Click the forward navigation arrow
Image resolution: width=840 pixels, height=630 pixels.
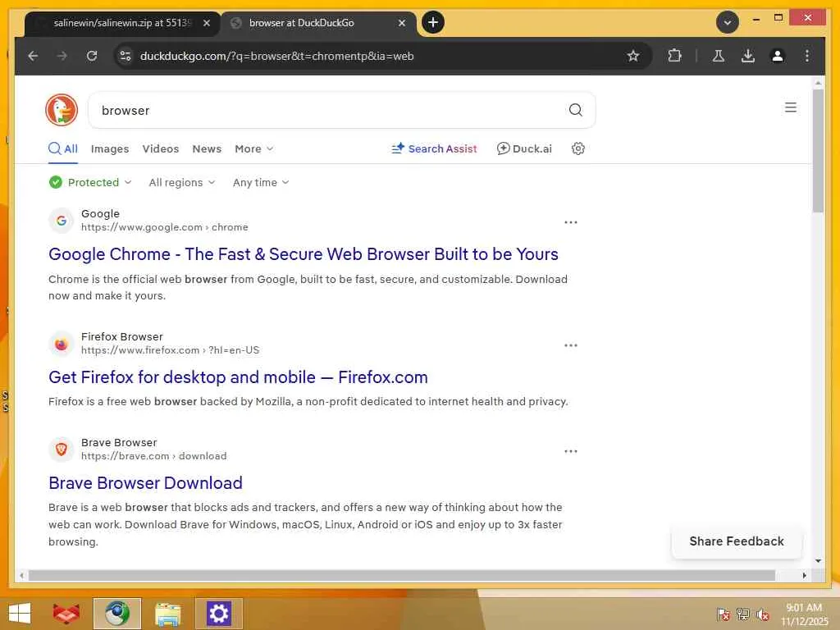[62, 56]
